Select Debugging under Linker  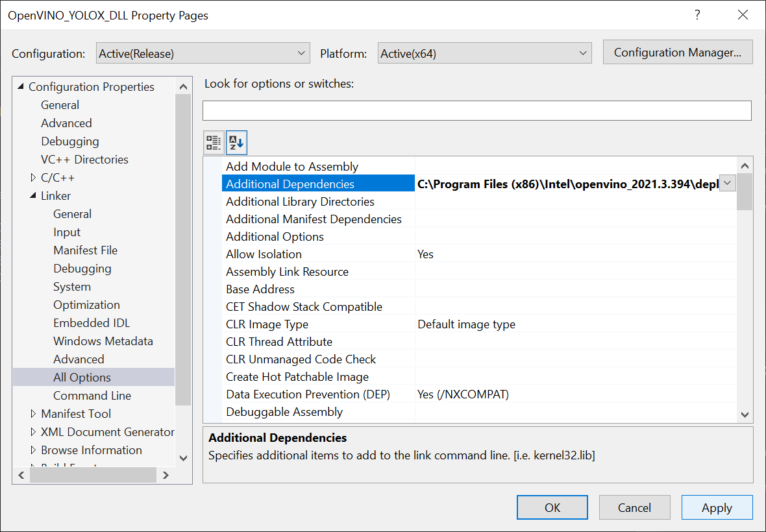(x=82, y=269)
